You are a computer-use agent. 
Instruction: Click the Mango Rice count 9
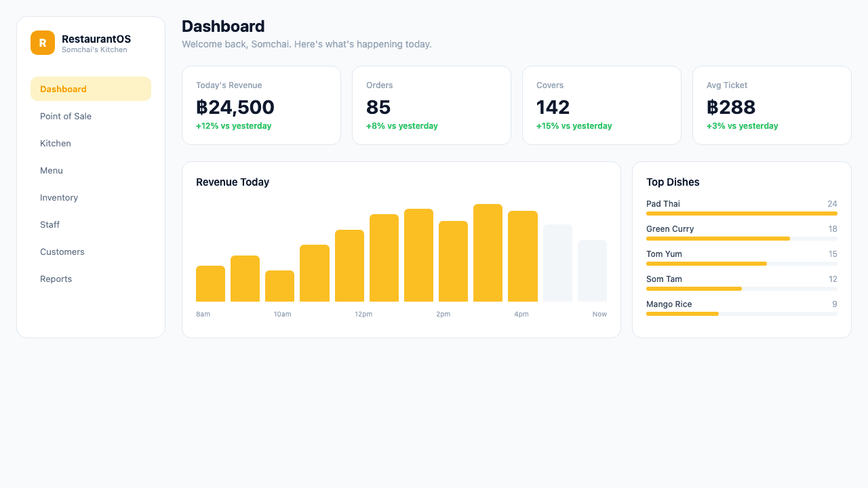coord(835,304)
